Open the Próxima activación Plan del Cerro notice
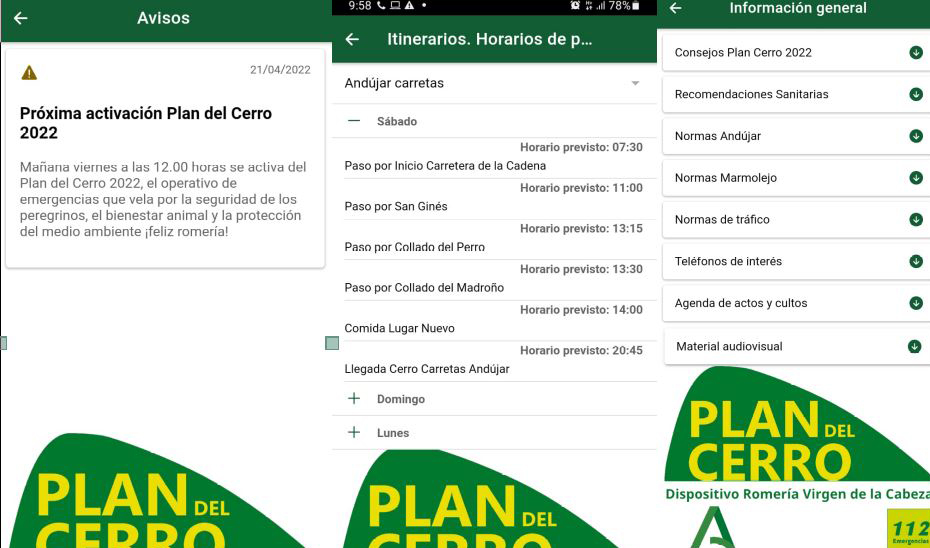Viewport: 930px width, 548px height. 165,160
